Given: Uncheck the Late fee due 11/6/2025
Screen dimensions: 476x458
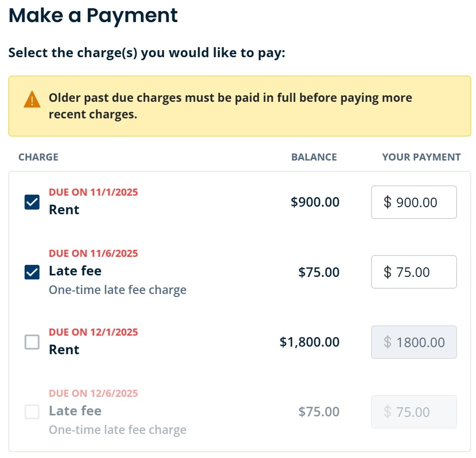Looking at the screenshot, I should point(32,272).
